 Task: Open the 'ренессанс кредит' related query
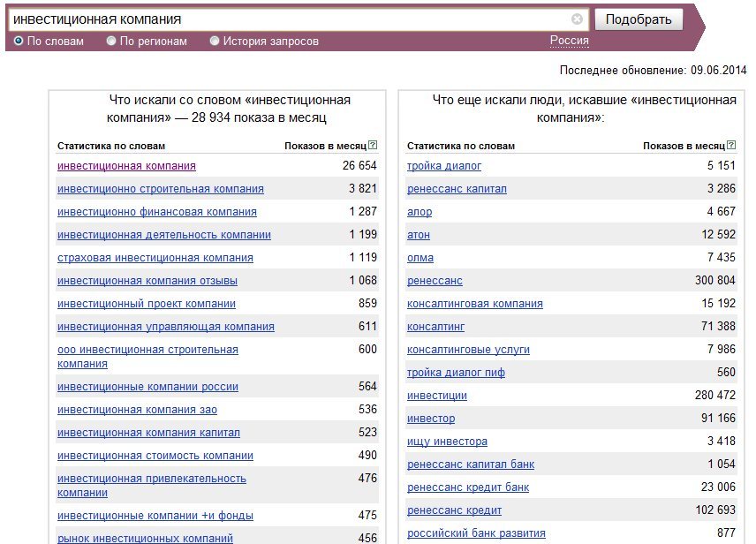[x=454, y=510]
